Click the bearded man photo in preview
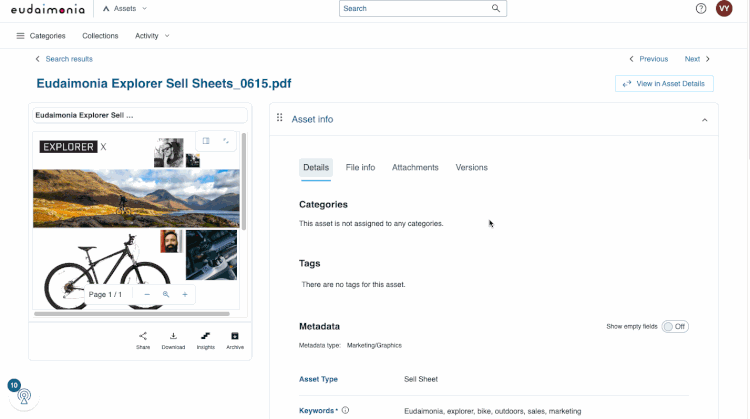Image resolution: width=750 pixels, height=419 pixels. [x=171, y=242]
